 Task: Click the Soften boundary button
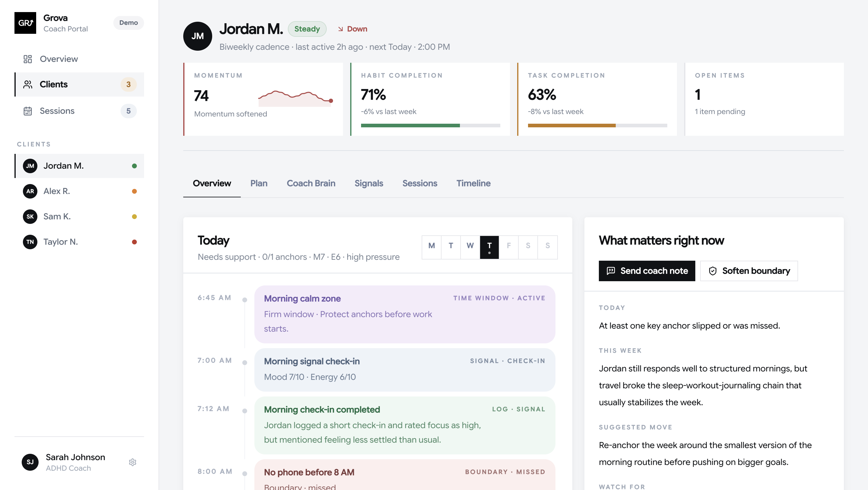coord(749,271)
